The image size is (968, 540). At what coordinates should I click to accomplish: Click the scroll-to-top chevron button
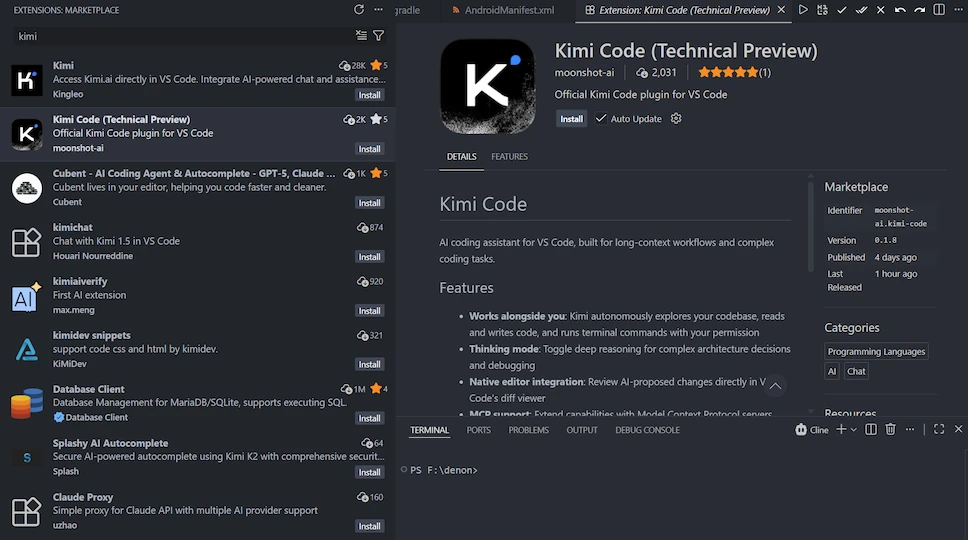[775, 386]
